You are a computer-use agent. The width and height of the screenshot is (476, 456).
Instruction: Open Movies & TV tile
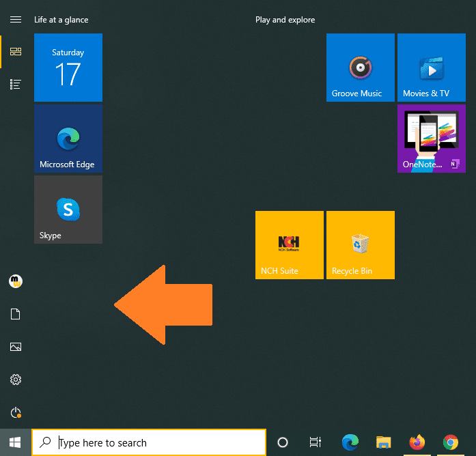pyautogui.click(x=432, y=68)
